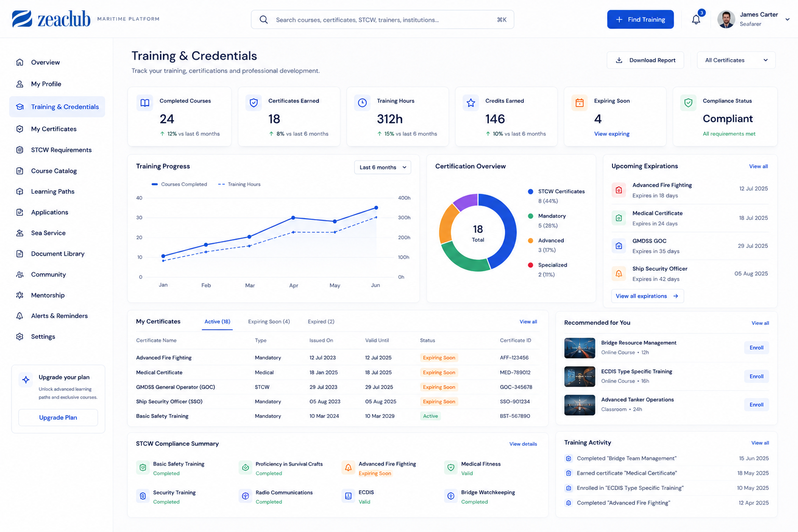Expand the Last 6 months dropdown
The height and width of the screenshot is (532, 798).
coord(383,167)
